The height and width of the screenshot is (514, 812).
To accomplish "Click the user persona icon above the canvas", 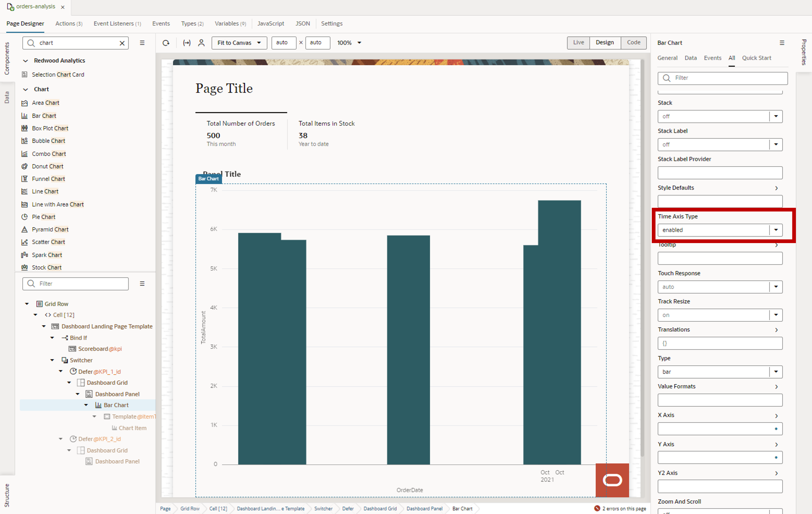I will click(x=201, y=43).
